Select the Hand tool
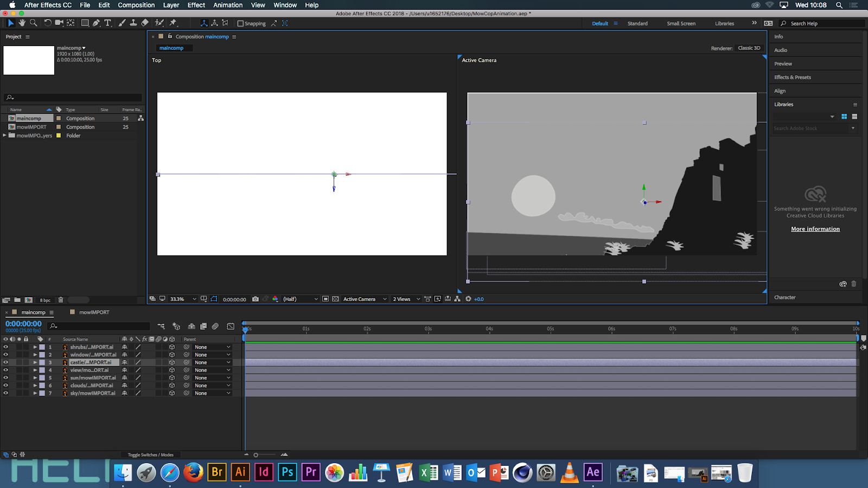 (x=22, y=23)
